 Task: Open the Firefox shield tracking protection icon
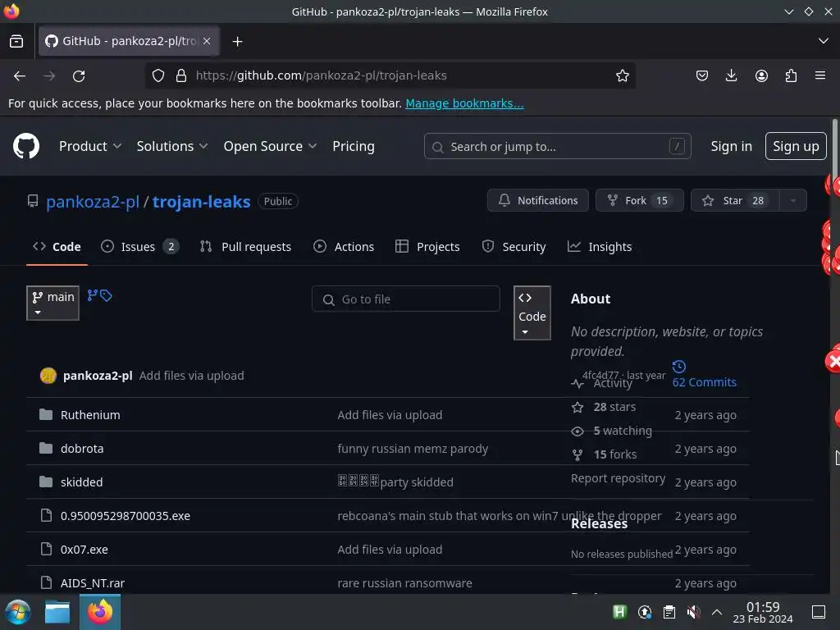(158, 75)
